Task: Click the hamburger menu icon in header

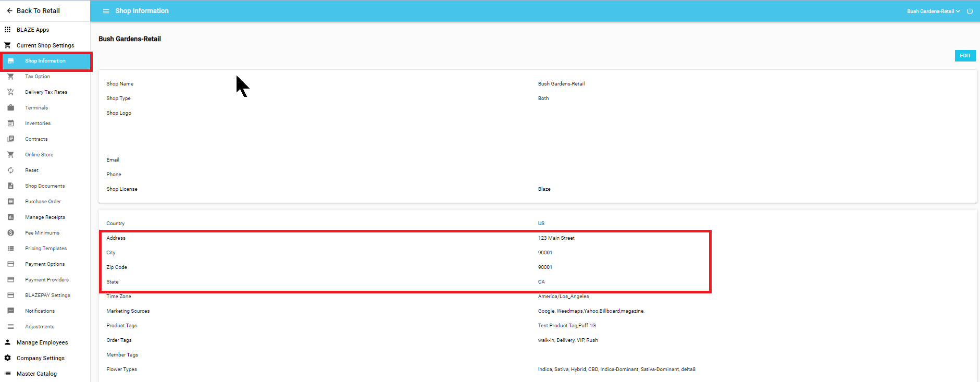Action: pyautogui.click(x=106, y=11)
